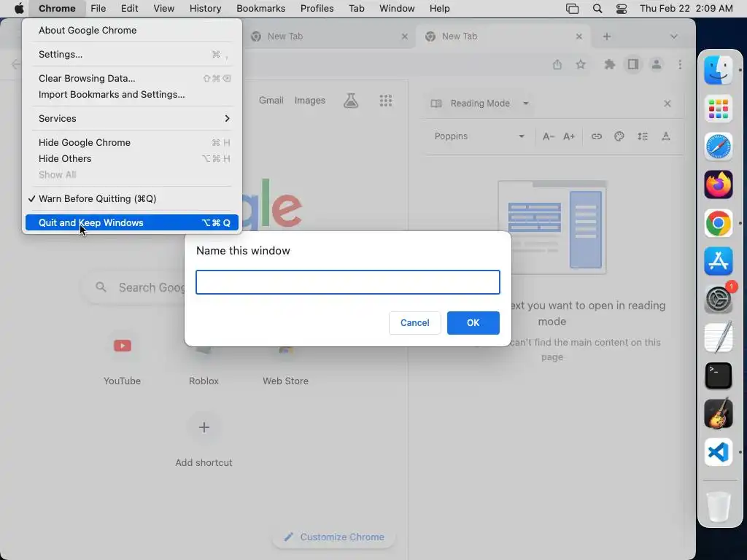Open the Gmail link

pyautogui.click(x=271, y=101)
